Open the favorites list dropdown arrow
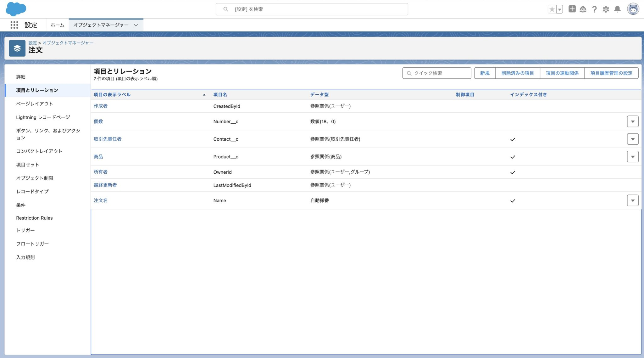 [x=559, y=9]
